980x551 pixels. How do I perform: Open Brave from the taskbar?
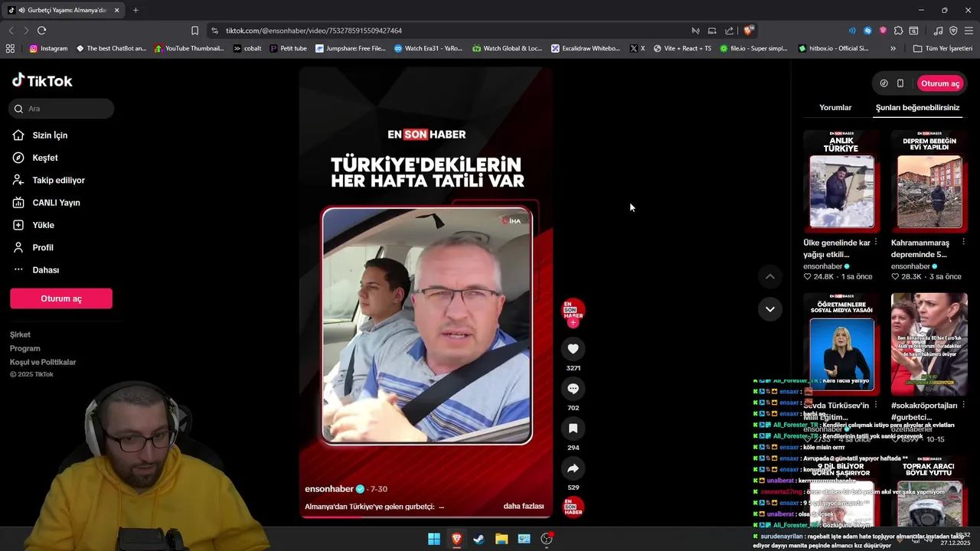click(456, 539)
